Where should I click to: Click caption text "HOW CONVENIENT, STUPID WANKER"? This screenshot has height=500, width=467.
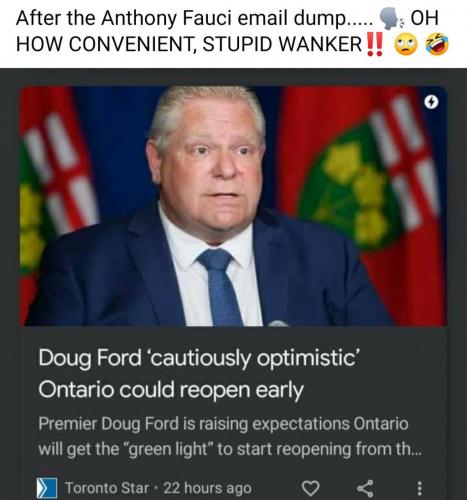pos(189,44)
